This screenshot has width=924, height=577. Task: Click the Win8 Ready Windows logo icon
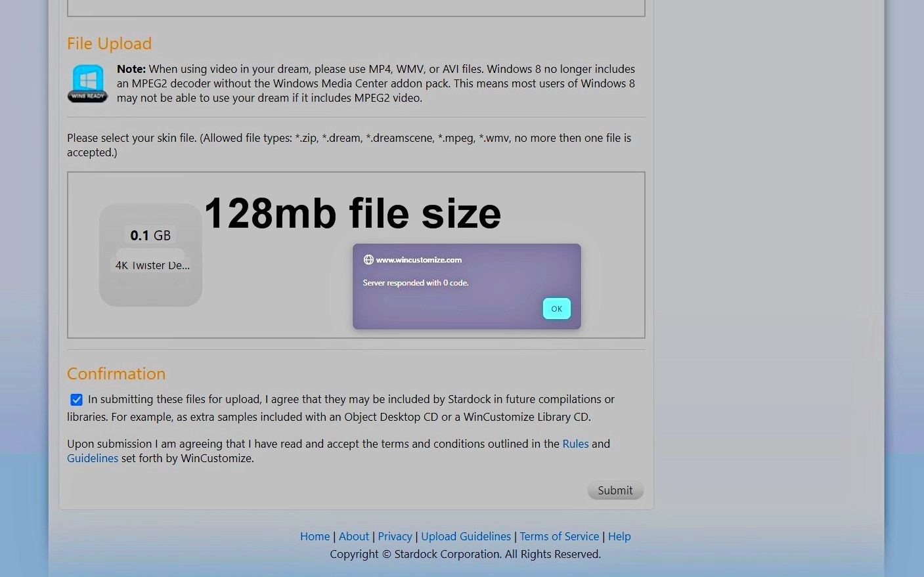pyautogui.click(x=87, y=83)
